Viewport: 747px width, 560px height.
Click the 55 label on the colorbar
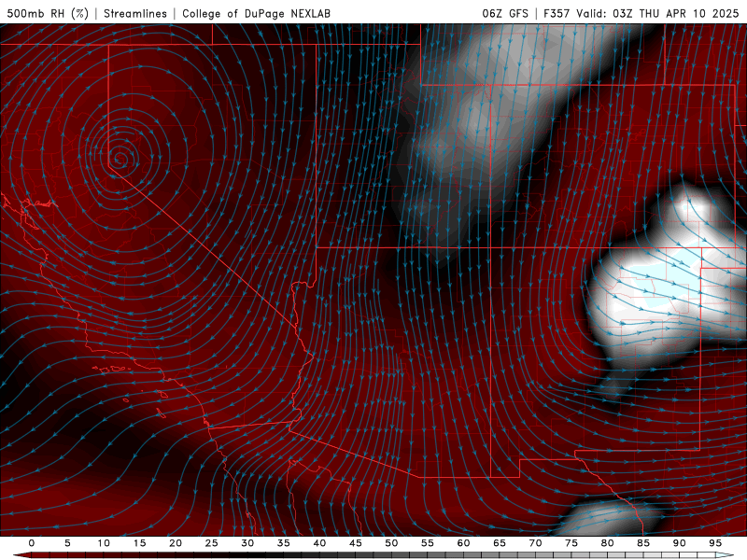pyautogui.click(x=428, y=543)
